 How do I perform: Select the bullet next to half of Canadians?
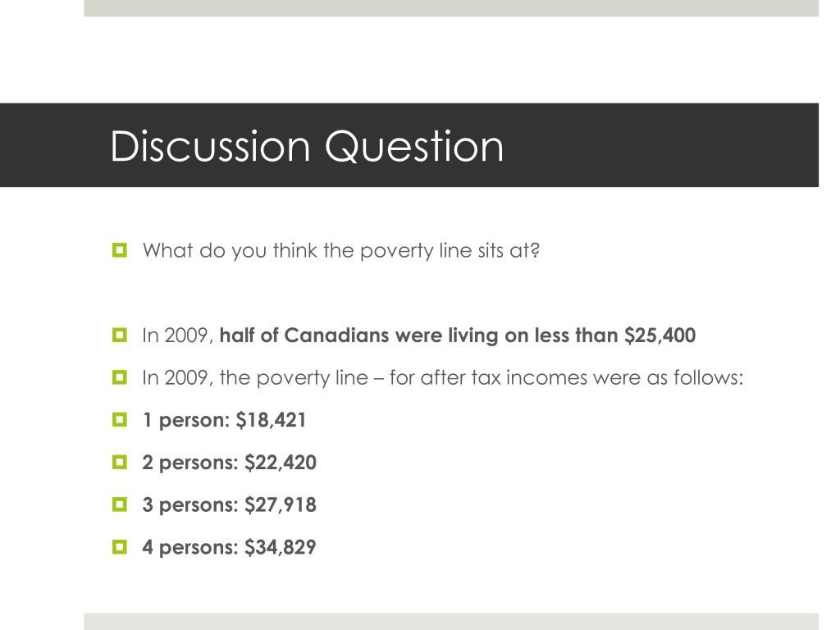120,336
